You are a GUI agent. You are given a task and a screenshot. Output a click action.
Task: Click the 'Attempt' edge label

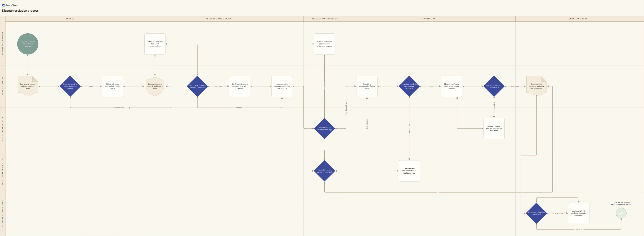pyautogui.click(x=324, y=86)
